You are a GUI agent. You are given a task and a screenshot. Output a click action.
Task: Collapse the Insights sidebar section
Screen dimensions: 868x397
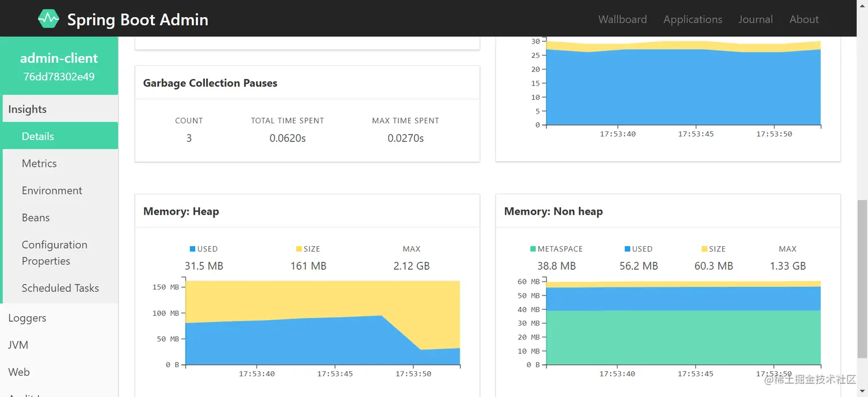coord(59,109)
